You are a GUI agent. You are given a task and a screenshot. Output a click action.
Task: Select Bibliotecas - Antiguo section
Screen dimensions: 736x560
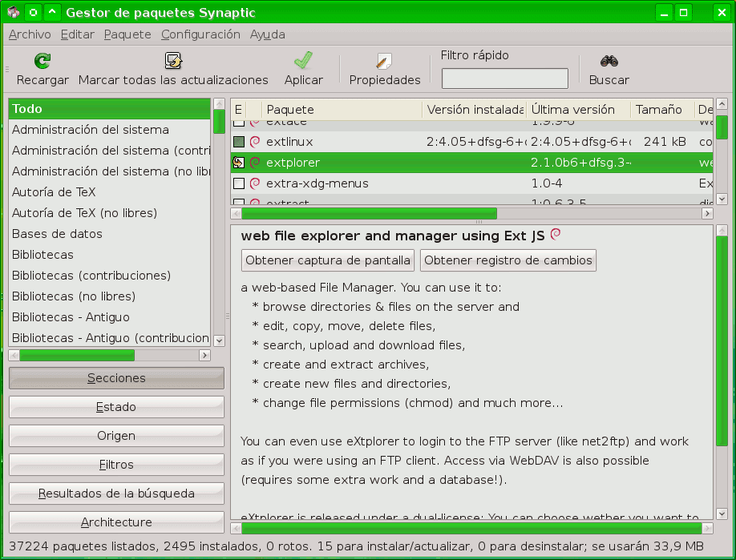pyautogui.click(x=109, y=317)
